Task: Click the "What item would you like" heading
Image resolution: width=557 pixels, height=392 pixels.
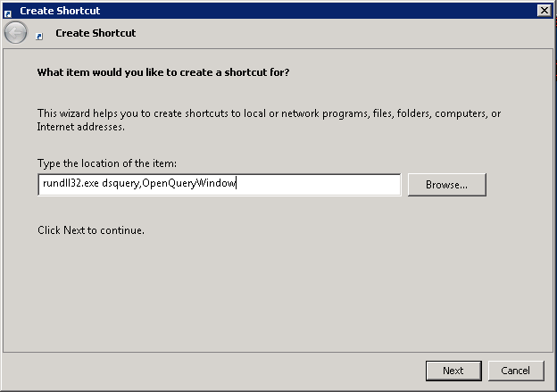Action: pos(162,71)
